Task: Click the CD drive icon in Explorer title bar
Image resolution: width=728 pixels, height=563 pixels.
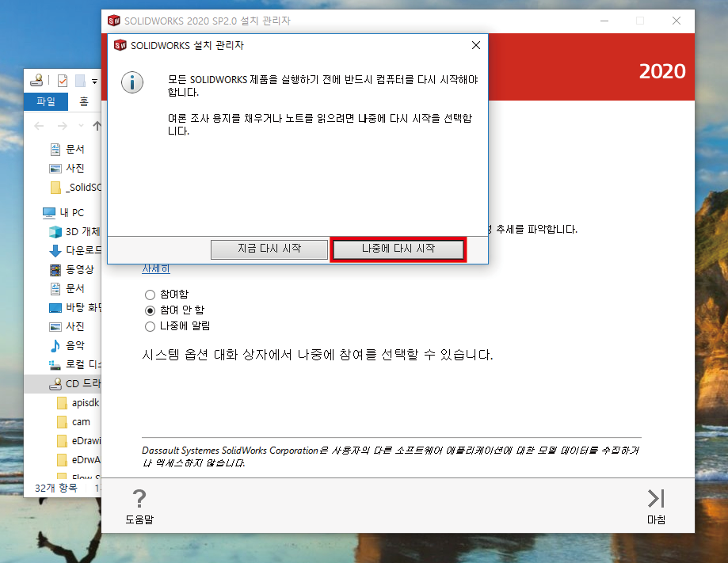Action: [x=36, y=81]
